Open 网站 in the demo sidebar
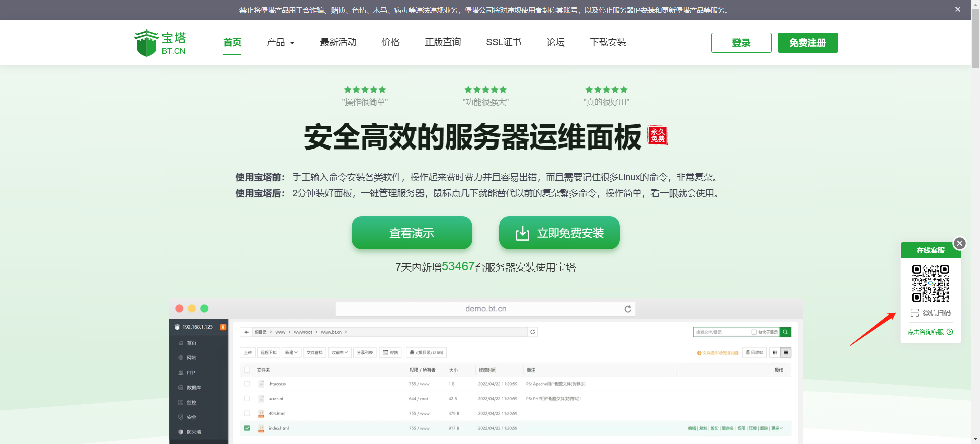Viewport: 980px width, 444px height. [x=191, y=358]
